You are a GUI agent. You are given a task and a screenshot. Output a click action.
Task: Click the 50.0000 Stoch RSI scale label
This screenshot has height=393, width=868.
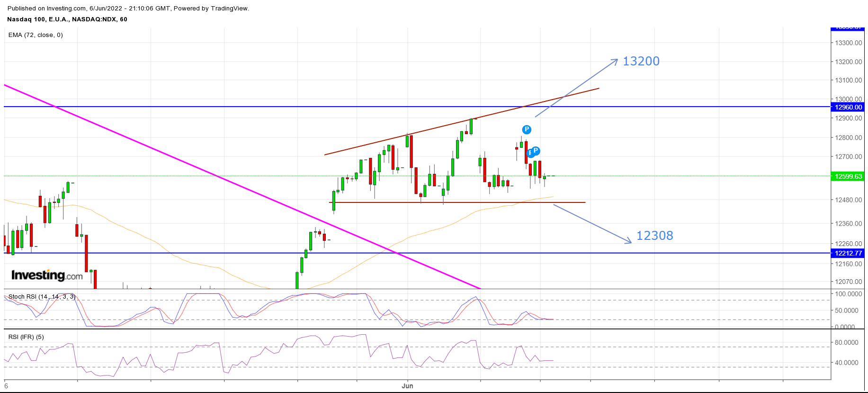(846, 311)
